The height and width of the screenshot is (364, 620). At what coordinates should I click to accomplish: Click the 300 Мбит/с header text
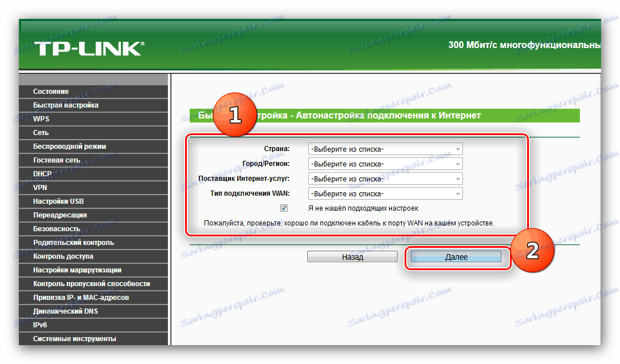tap(524, 45)
